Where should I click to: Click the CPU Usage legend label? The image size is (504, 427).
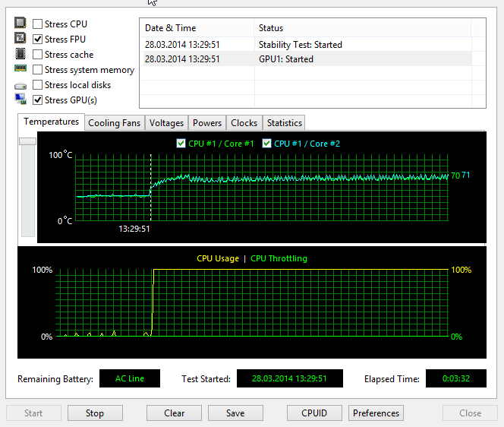click(218, 258)
